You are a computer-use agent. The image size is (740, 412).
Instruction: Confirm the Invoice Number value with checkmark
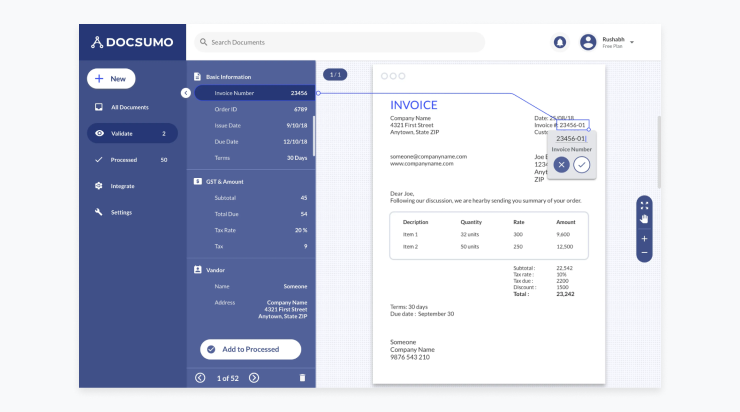(x=581, y=165)
